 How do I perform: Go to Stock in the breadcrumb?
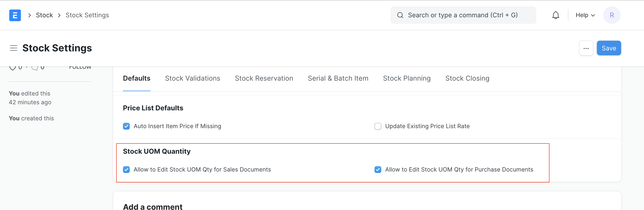[44, 15]
